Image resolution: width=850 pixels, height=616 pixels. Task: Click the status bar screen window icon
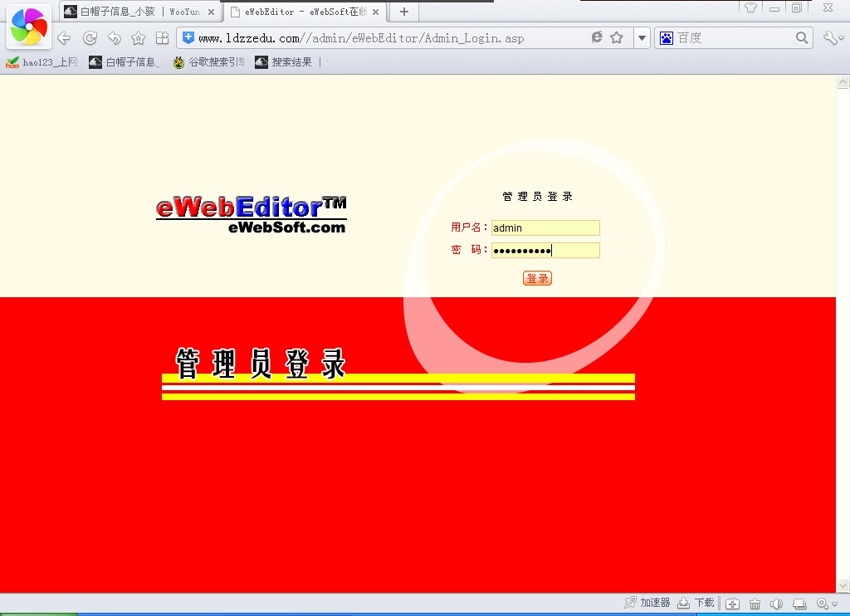[x=799, y=603]
